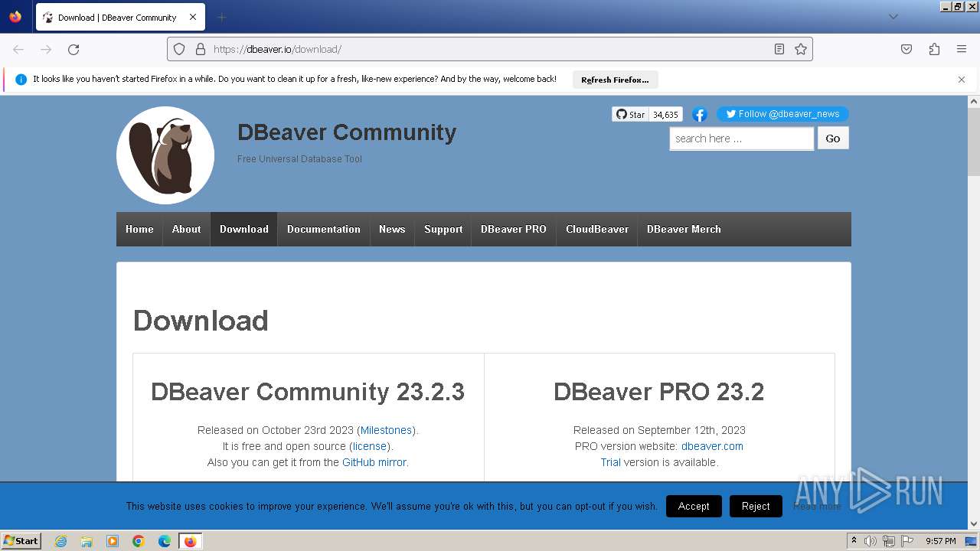Screen dimensions: 980x551
Task: Open the Extensions puzzle icon
Action: [934, 49]
